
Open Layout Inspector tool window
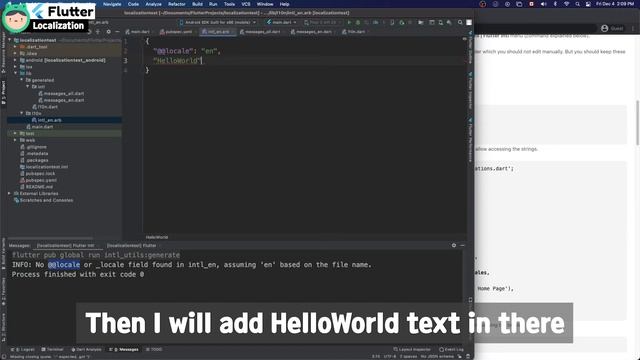[412, 350]
